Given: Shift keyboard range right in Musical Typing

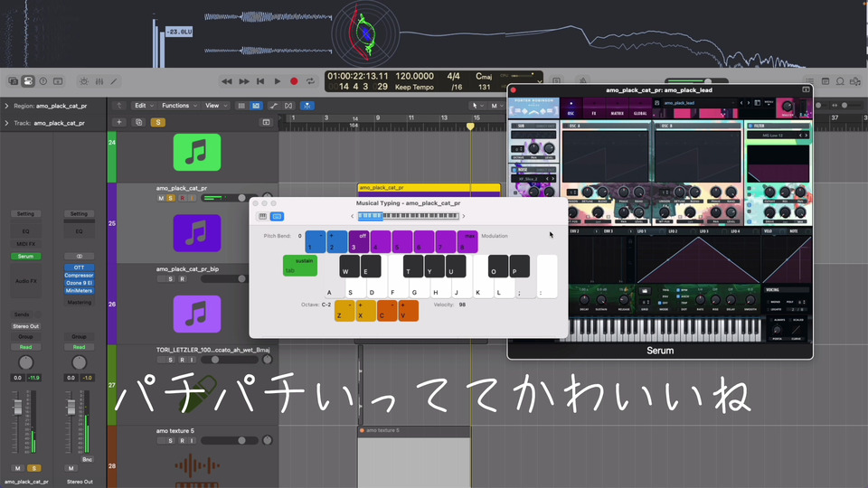Looking at the screenshot, I should pos(463,216).
